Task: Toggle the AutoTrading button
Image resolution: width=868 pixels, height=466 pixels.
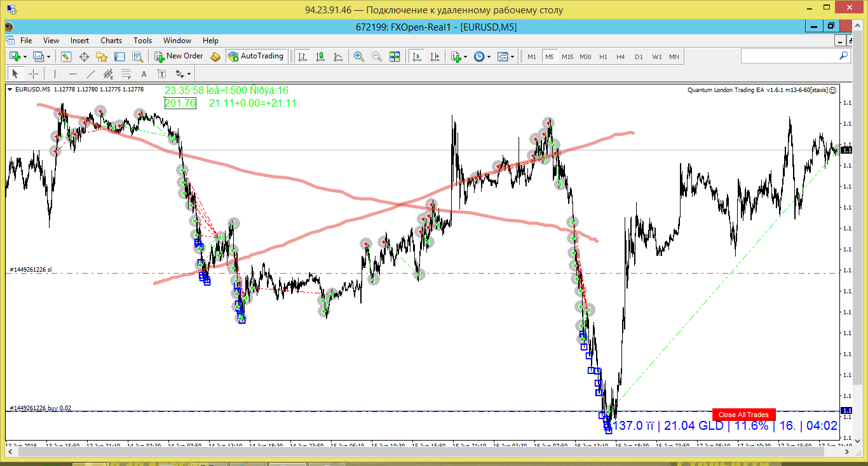Action: tap(255, 57)
